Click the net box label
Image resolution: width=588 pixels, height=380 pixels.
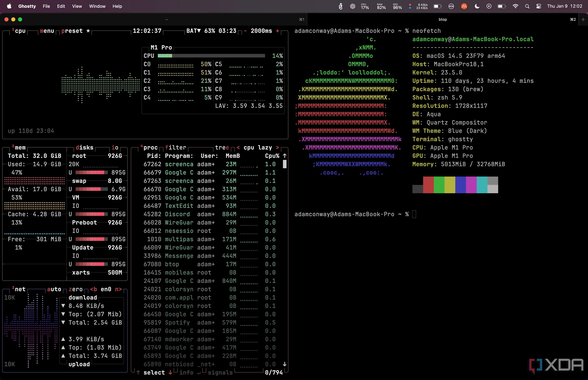pyautogui.click(x=19, y=289)
